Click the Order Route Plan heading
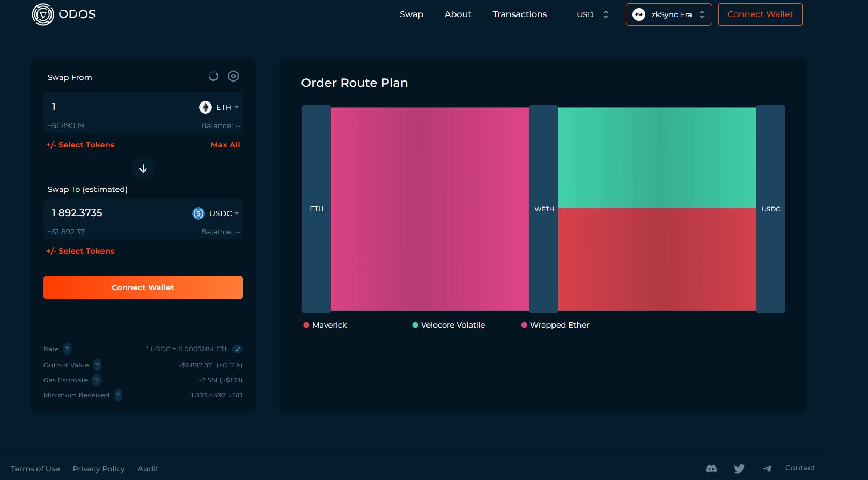The image size is (868, 480). pos(355,83)
